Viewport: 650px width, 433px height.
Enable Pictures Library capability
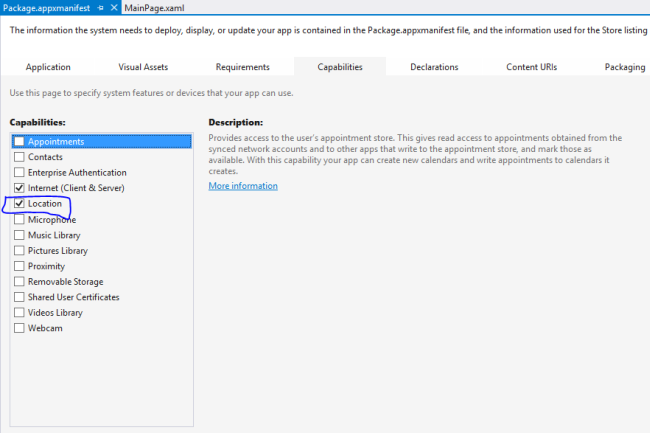[x=19, y=250]
